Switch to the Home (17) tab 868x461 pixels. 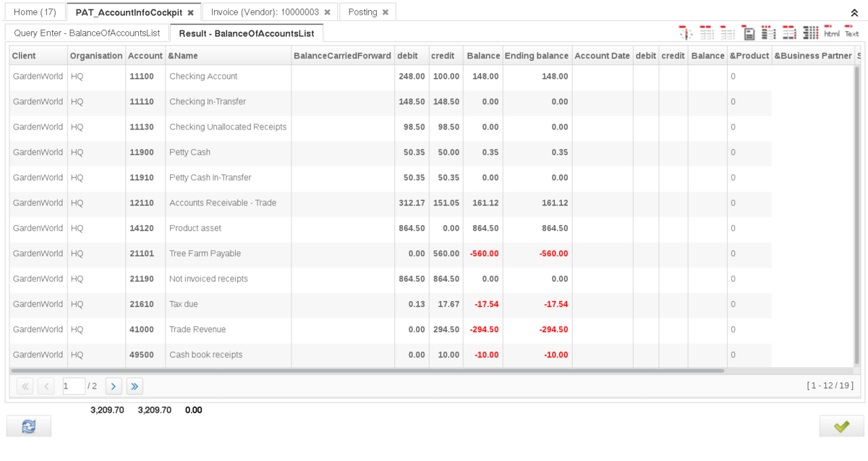coord(35,12)
